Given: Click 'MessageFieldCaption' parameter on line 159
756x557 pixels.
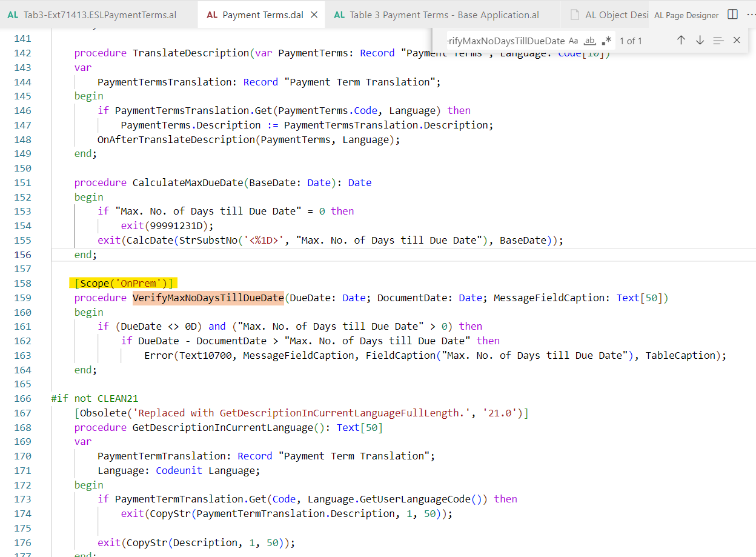Looking at the screenshot, I should tap(549, 298).
